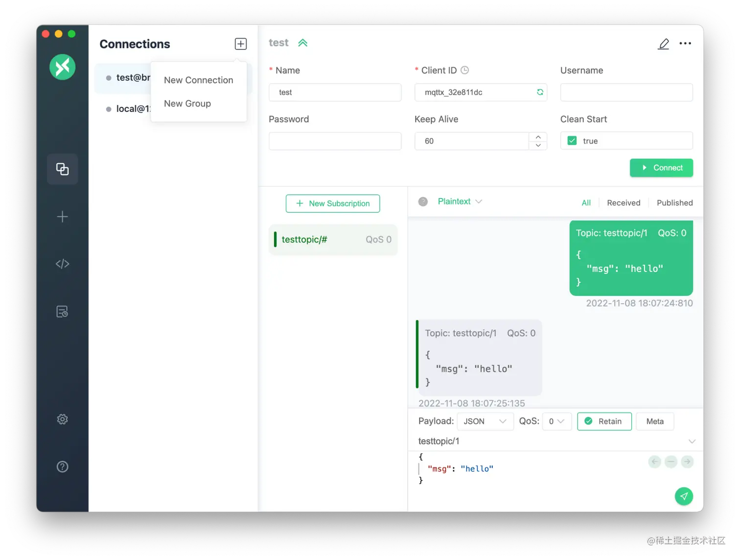Collapse the connection form with the double chevron
The width and height of the screenshot is (740, 560).
(302, 43)
